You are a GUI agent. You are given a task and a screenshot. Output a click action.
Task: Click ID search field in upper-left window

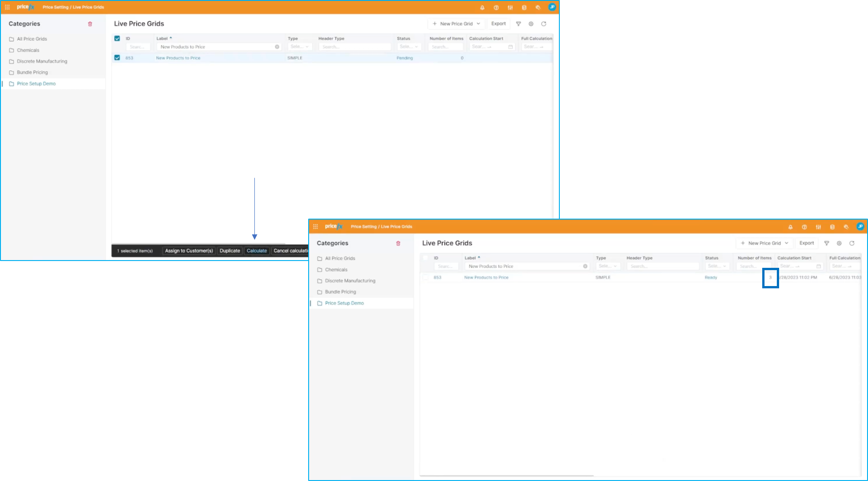138,47
